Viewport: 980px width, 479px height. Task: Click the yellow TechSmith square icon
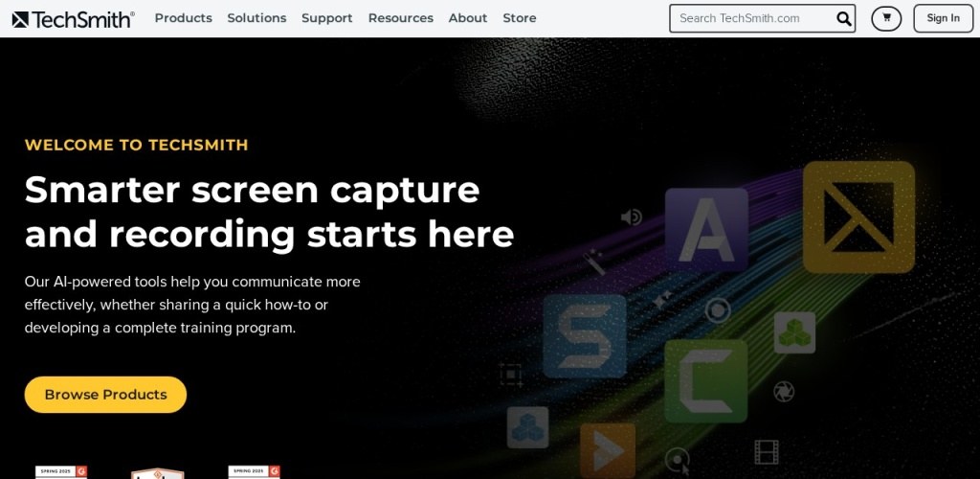858,217
